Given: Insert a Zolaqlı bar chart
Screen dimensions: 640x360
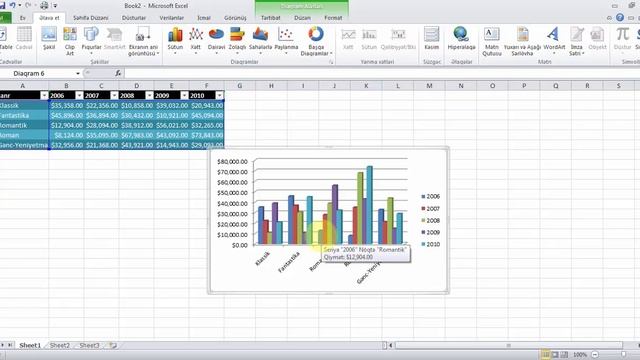Looking at the screenshot, I should coord(237,40).
